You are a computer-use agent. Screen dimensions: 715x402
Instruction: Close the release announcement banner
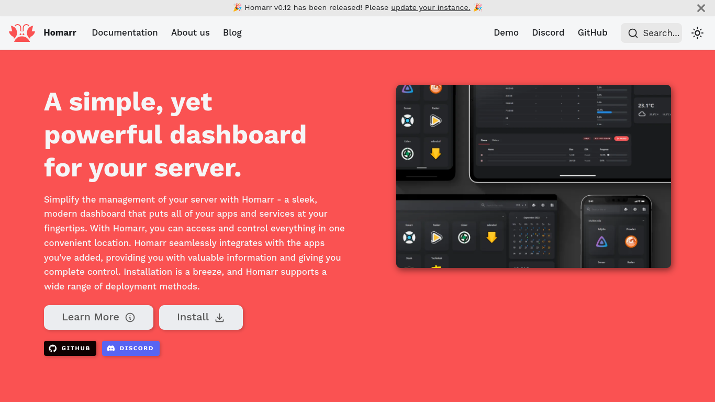701,8
